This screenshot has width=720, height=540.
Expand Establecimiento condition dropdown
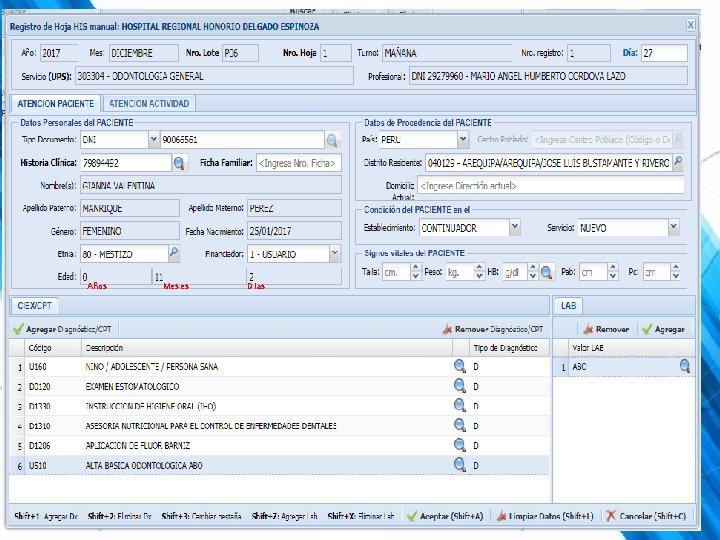click(515, 227)
